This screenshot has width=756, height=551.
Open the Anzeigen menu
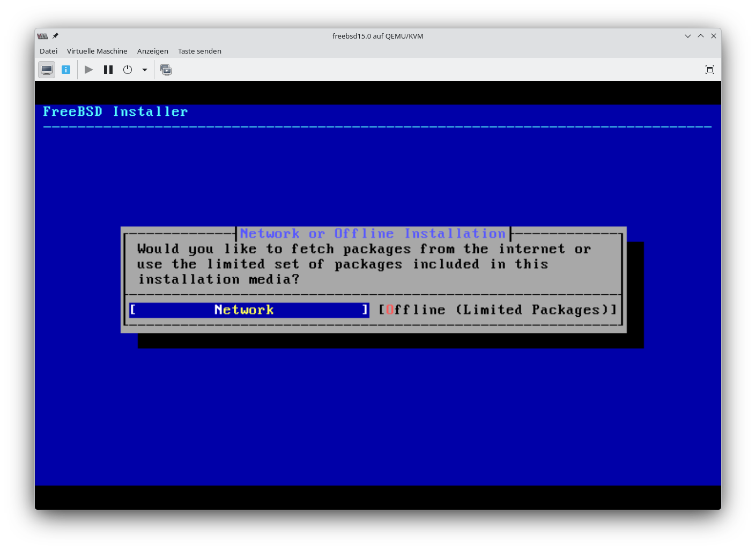pos(153,51)
